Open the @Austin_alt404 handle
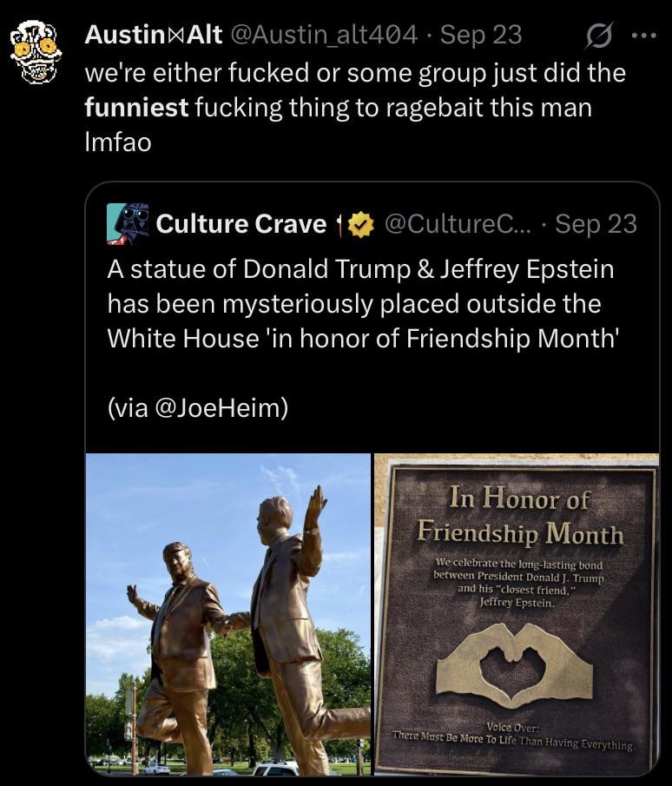Screen dimensions: 672x786 [322, 35]
